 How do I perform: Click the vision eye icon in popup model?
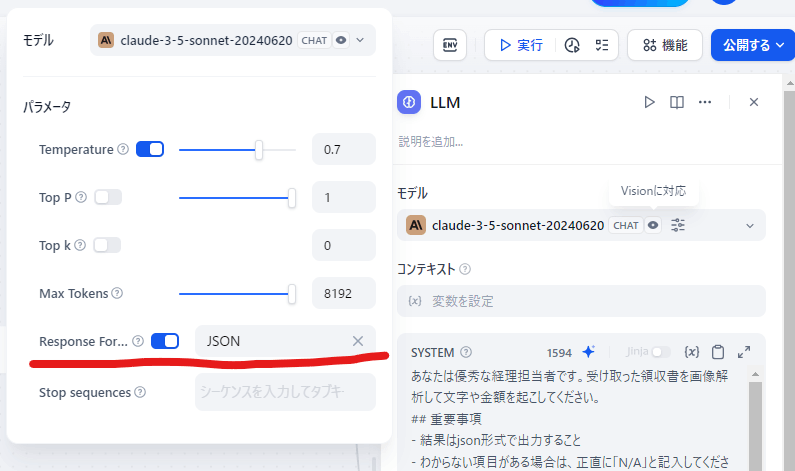[x=341, y=40]
